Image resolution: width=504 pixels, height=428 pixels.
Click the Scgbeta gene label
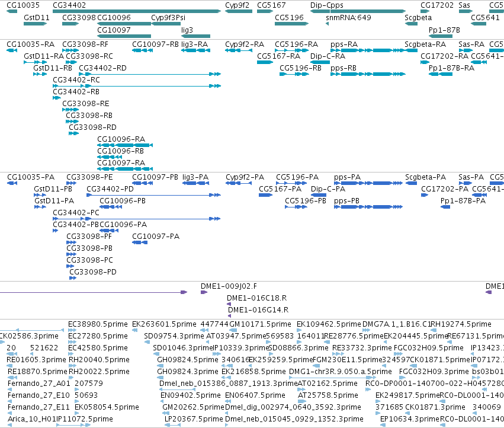tap(418, 17)
